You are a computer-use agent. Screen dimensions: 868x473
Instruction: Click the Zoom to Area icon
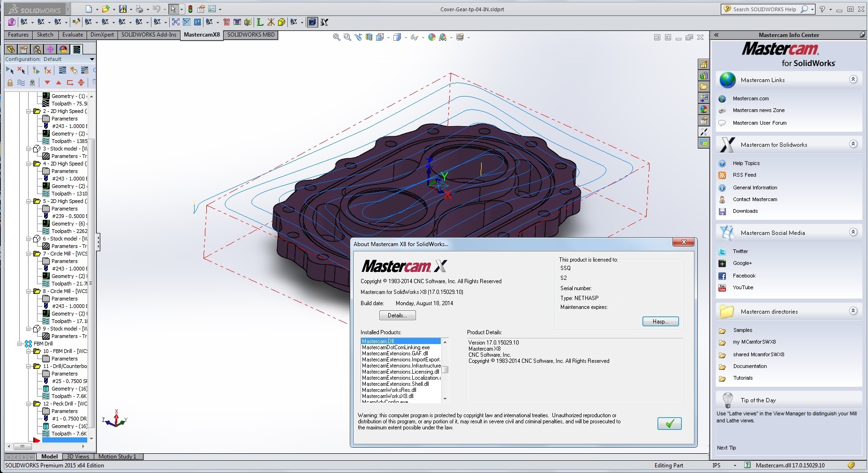tap(347, 37)
